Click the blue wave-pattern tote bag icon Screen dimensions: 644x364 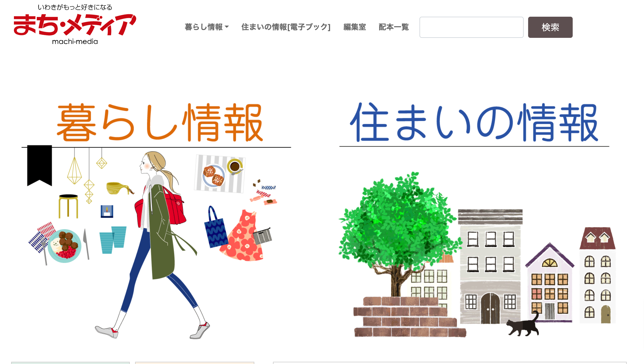(216, 228)
